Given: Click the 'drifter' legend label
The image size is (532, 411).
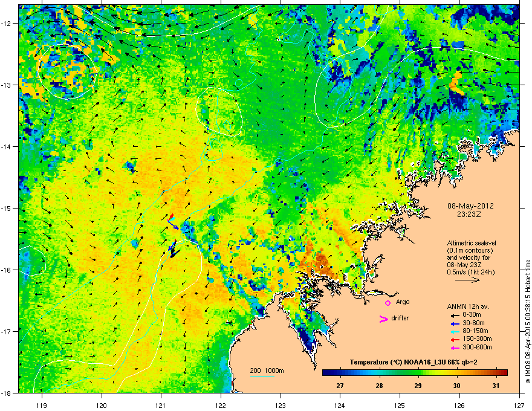Looking at the screenshot, I should click(400, 318).
